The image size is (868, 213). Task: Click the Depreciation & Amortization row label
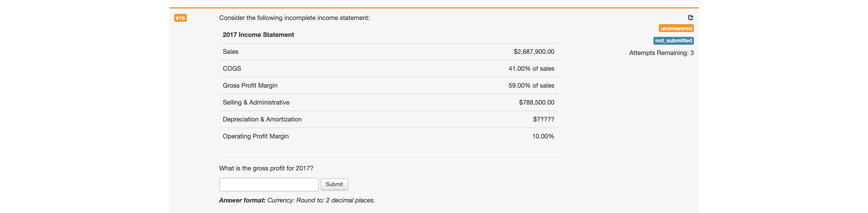(262, 119)
